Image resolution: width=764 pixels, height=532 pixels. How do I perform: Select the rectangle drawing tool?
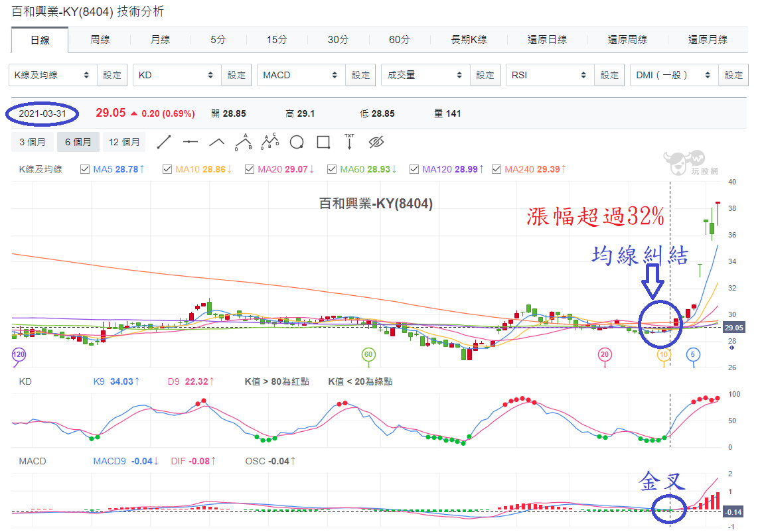[x=323, y=142]
